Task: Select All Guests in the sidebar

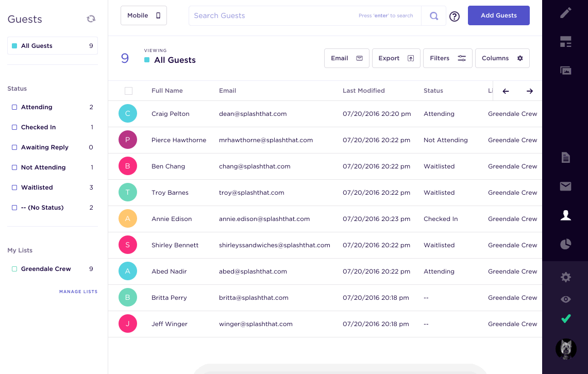Action: pyautogui.click(x=53, y=46)
